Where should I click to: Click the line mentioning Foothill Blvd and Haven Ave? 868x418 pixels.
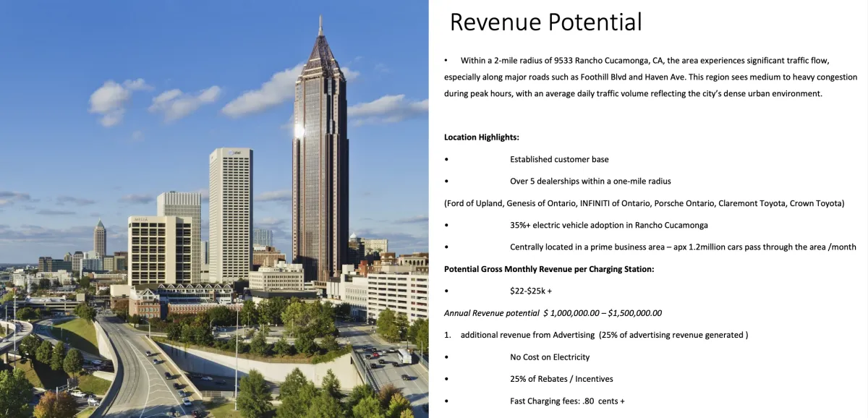(650, 77)
